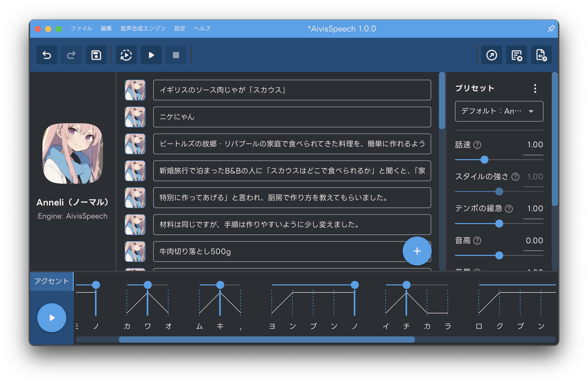Screen dimensions: 588x384
Task: Click accent handle above ムキ phrase
Action: pyautogui.click(x=220, y=285)
